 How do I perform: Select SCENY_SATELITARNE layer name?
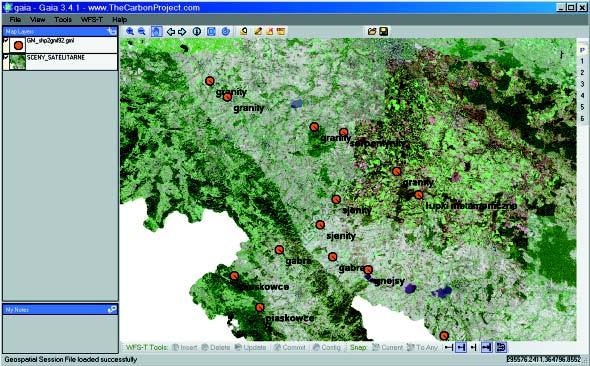56,58
